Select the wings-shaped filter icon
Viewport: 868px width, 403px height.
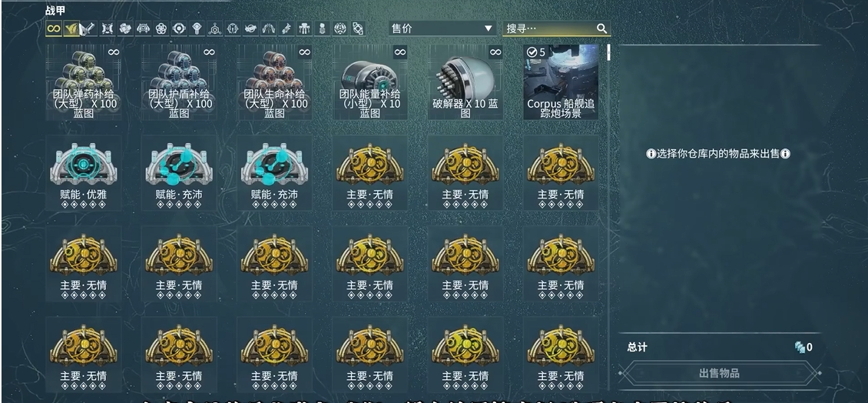click(x=269, y=28)
